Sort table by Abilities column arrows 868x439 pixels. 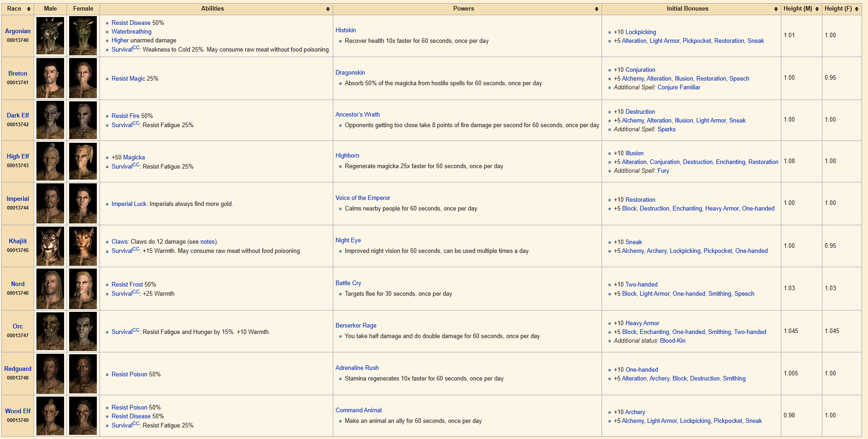tap(328, 9)
